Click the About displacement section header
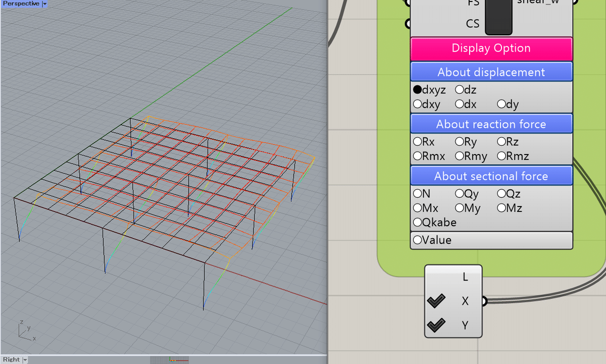 491,72
